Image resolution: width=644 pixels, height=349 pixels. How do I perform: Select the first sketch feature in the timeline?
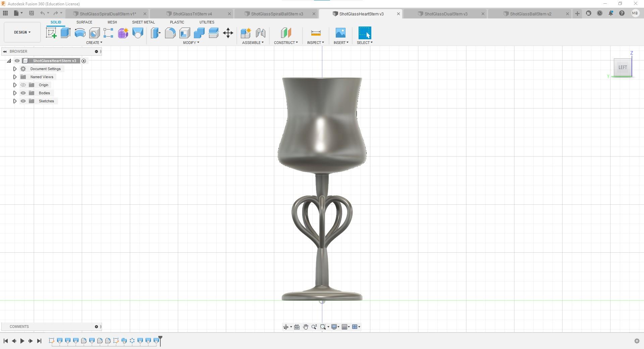(x=52, y=341)
